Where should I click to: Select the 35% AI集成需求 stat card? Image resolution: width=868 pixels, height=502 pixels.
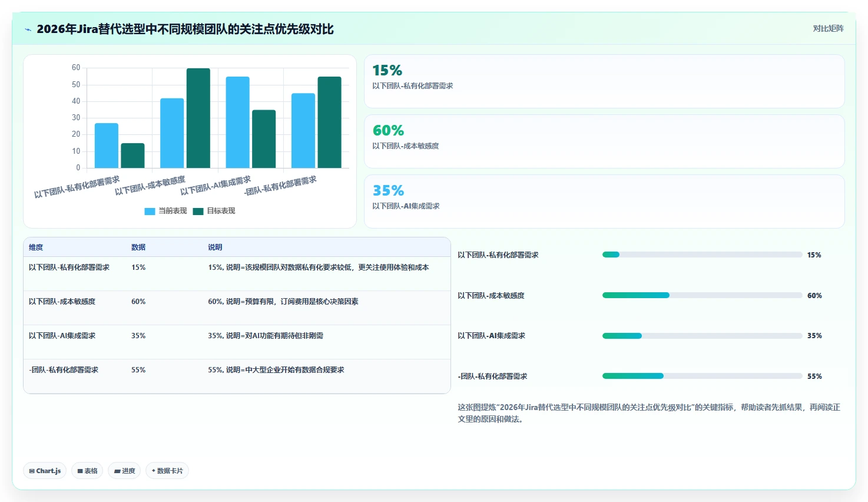604,202
